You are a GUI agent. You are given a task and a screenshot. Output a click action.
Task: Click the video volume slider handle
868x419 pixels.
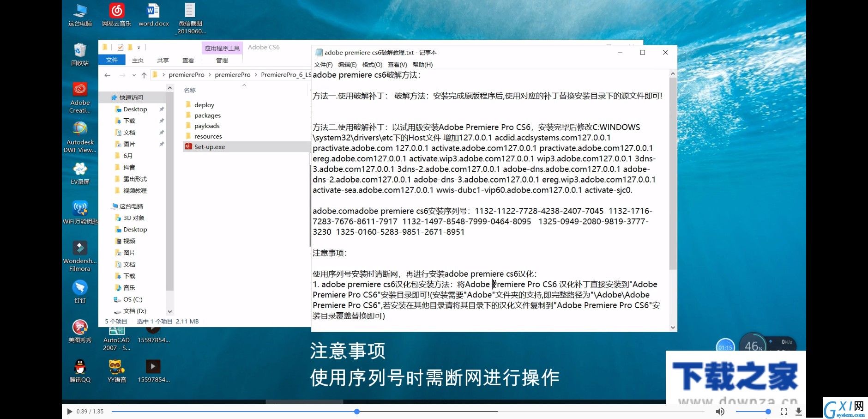(x=768, y=411)
